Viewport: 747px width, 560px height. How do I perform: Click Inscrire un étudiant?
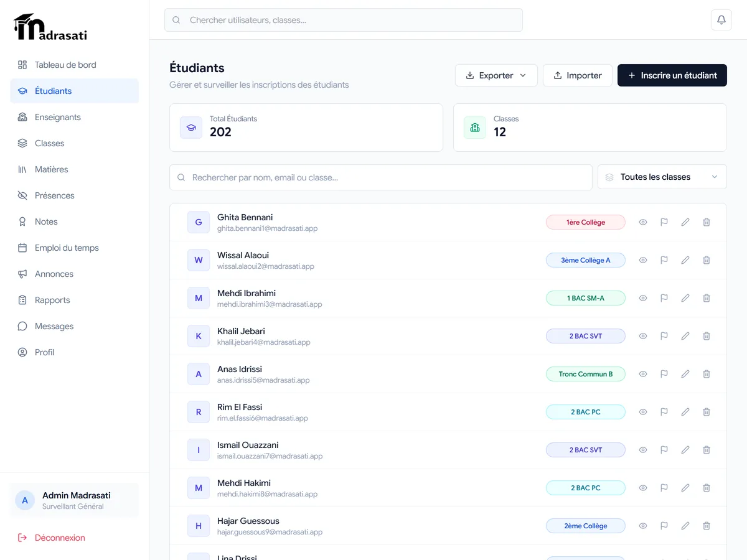(x=672, y=75)
